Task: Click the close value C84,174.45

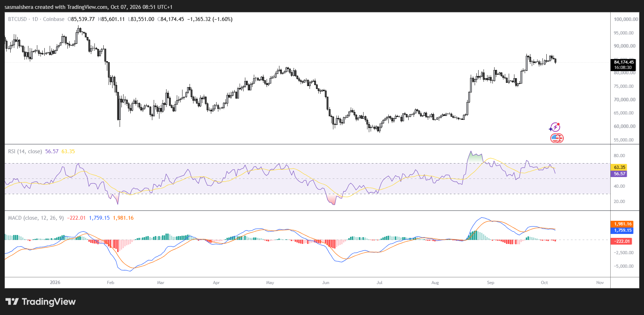Action: click(x=171, y=19)
